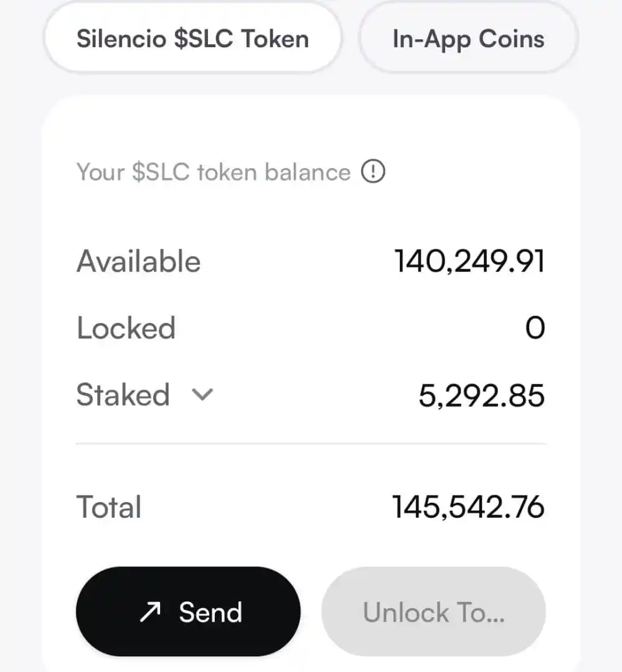Click the Total label

click(x=109, y=506)
